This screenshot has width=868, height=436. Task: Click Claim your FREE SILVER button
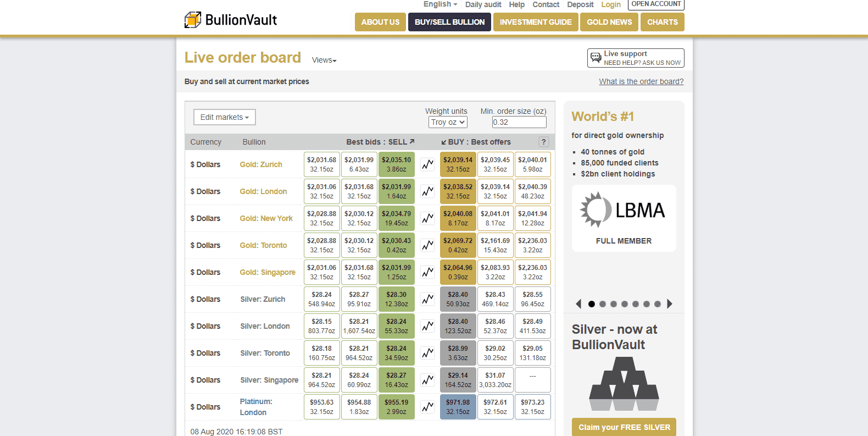[x=624, y=427]
